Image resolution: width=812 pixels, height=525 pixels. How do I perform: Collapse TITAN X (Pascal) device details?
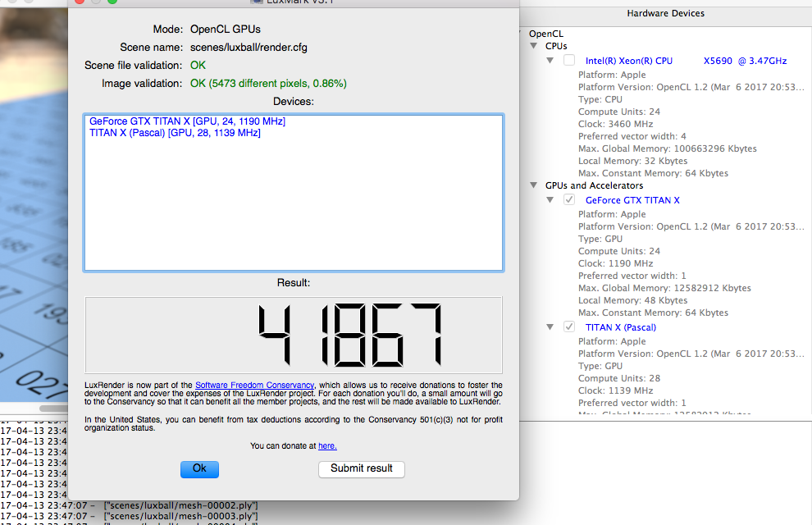pos(550,327)
